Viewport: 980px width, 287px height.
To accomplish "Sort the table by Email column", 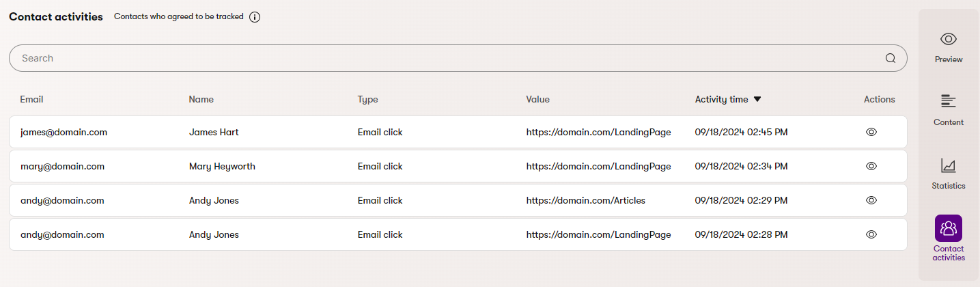I will point(31,99).
